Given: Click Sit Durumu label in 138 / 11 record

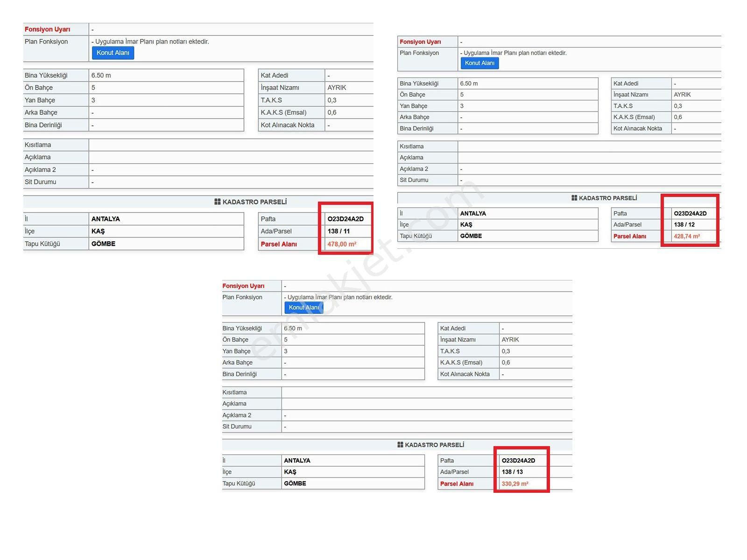Looking at the screenshot, I should pos(41,182).
